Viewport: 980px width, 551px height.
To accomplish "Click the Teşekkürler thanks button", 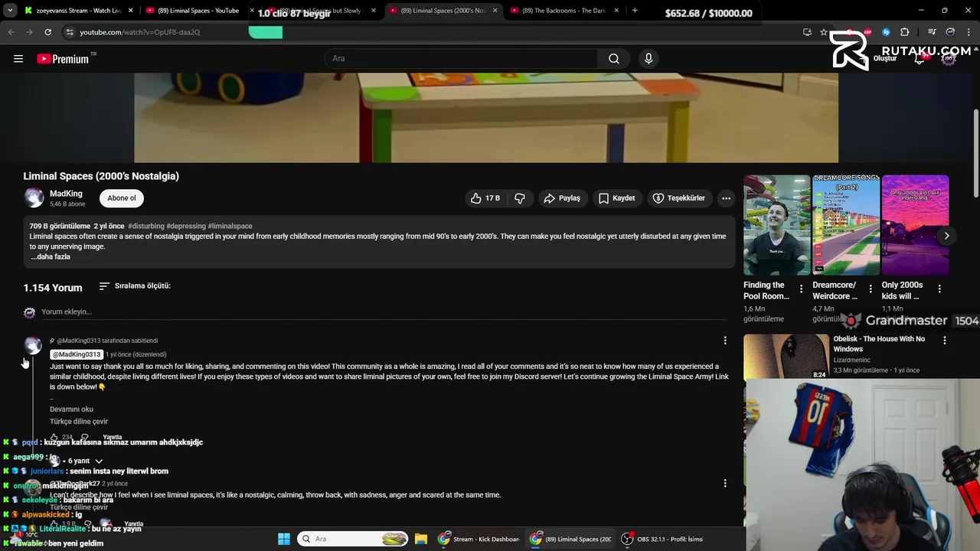I will pyautogui.click(x=678, y=198).
